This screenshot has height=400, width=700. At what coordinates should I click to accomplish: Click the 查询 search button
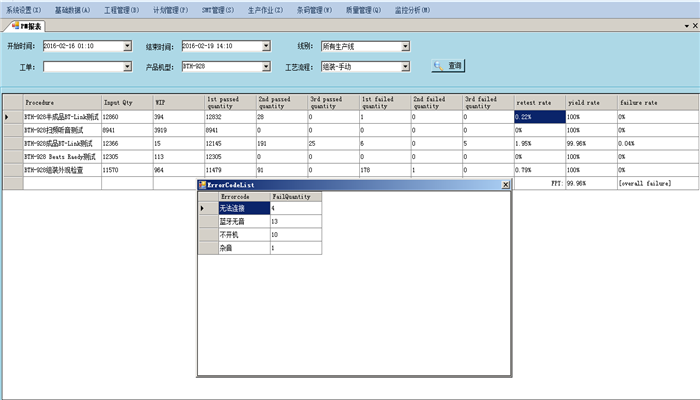(448, 66)
